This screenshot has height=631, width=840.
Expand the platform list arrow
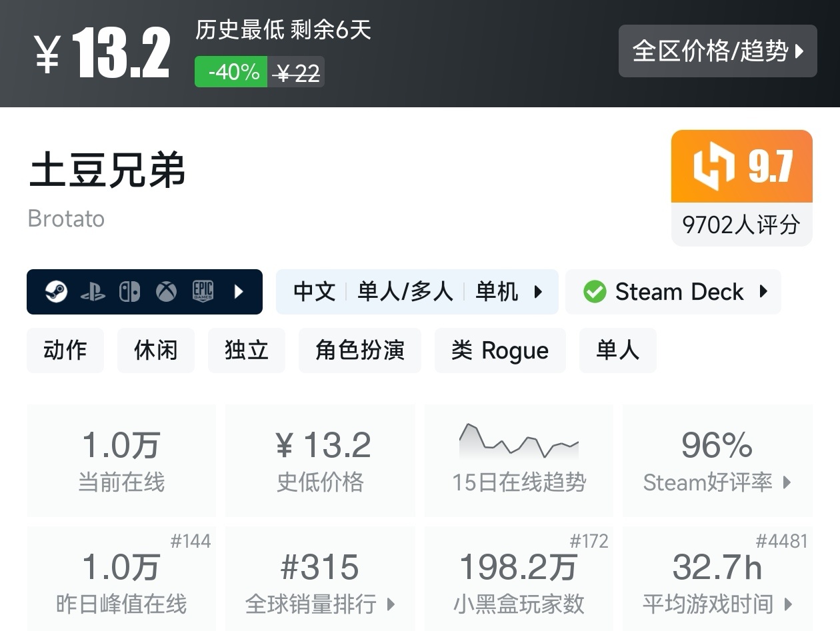(x=239, y=291)
